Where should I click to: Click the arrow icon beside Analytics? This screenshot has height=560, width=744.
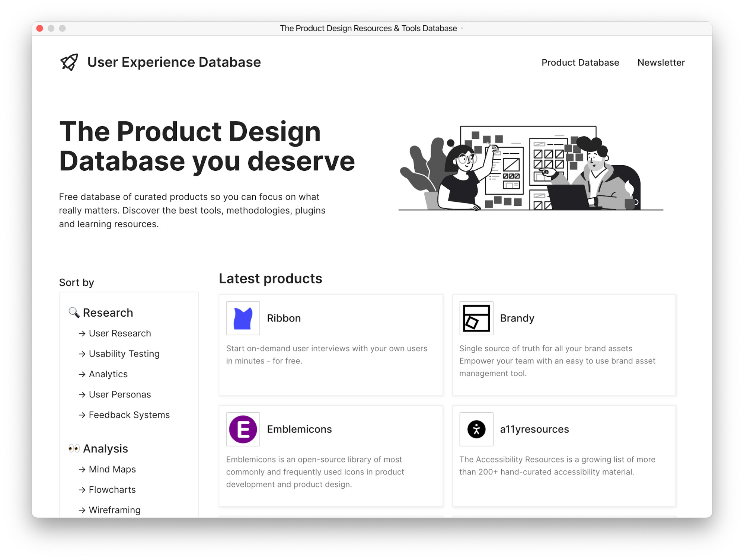coord(82,374)
